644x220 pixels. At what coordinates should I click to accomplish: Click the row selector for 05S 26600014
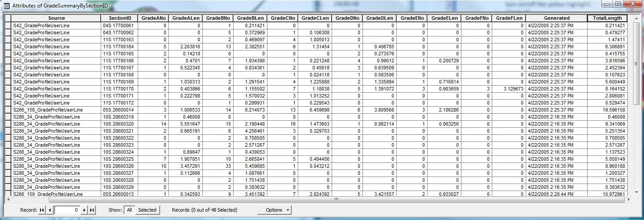pyautogui.click(x=8, y=110)
